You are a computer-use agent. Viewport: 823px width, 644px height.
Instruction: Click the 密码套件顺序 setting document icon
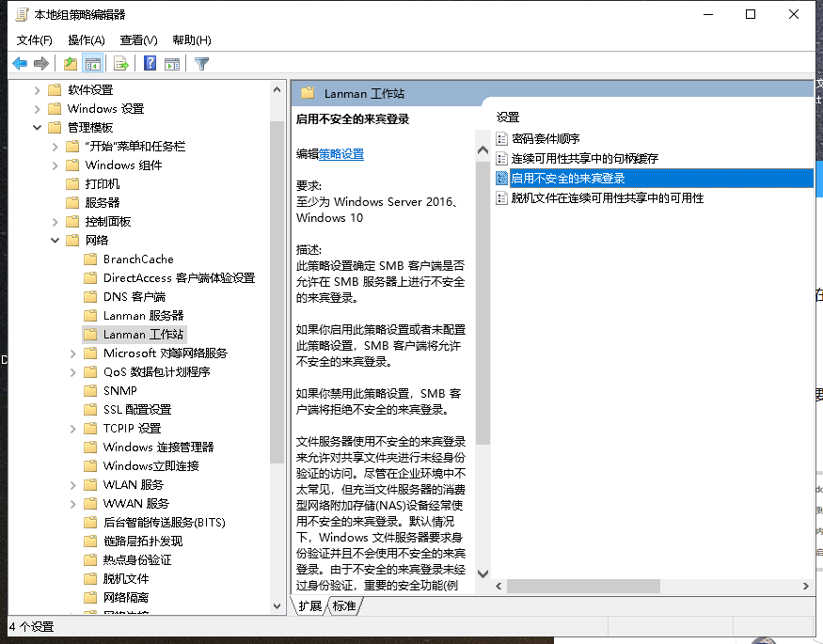tap(501, 139)
